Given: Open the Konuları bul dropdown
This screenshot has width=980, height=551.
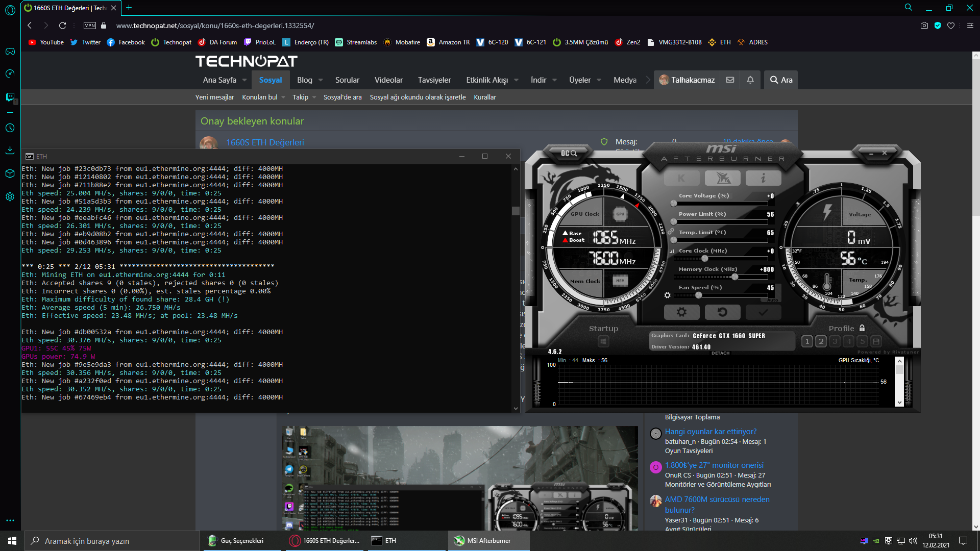Looking at the screenshot, I should pos(283,97).
